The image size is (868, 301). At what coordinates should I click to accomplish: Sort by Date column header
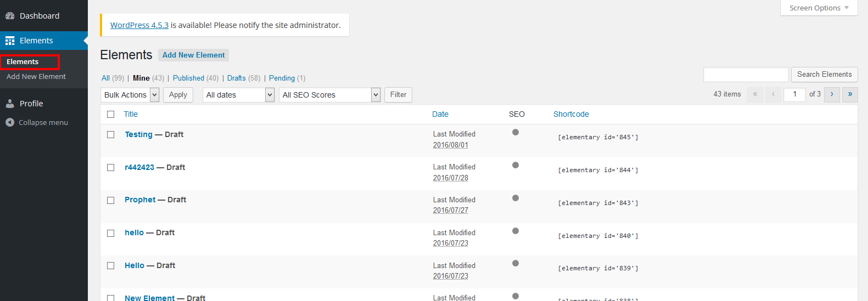click(x=440, y=114)
